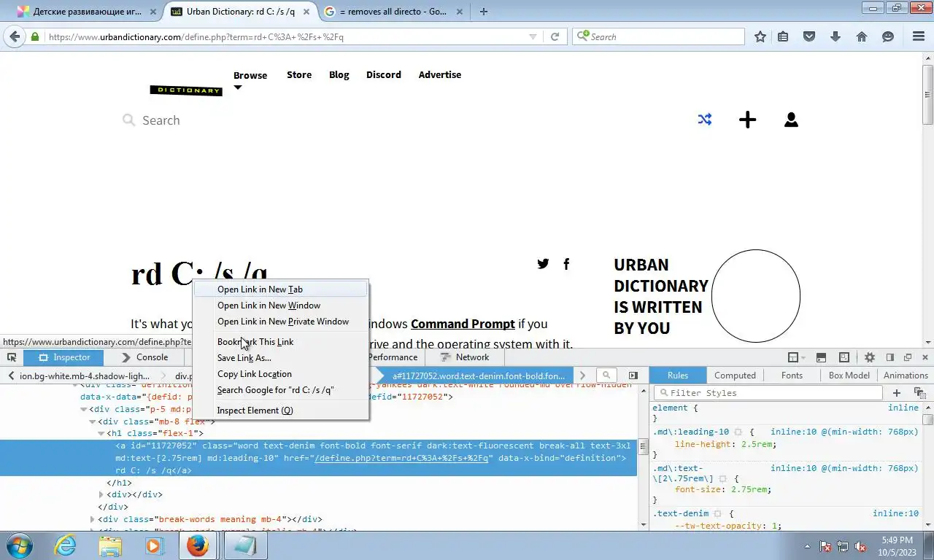The image size is (934, 560).
Task: Toggle the inspector sidebar pane icon
Action: [x=633, y=376]
